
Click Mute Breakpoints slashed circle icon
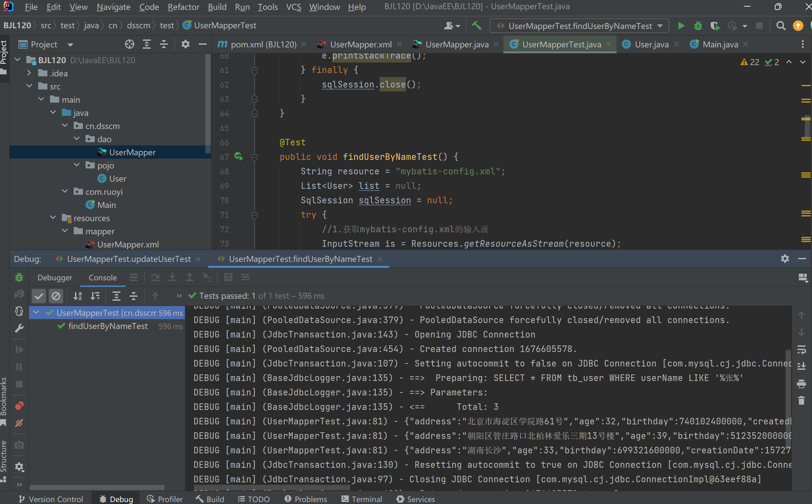pyautogui.click(x=19, y=423)
